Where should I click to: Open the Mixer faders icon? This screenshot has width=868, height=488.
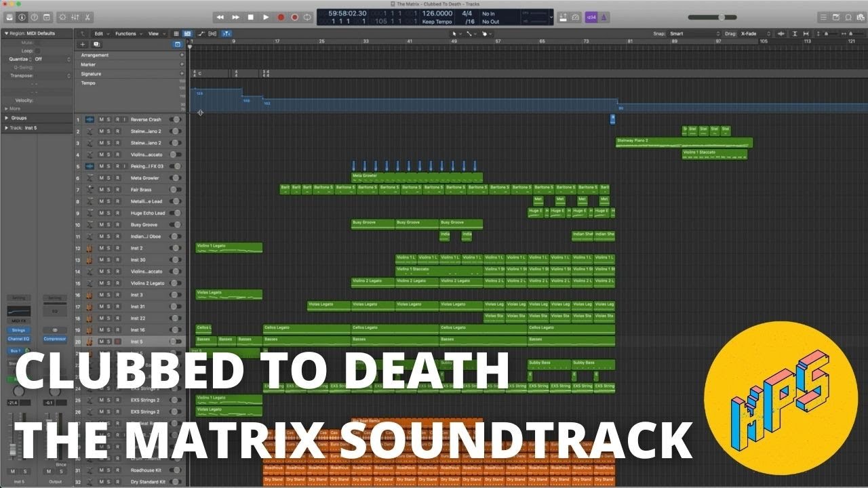75,17
